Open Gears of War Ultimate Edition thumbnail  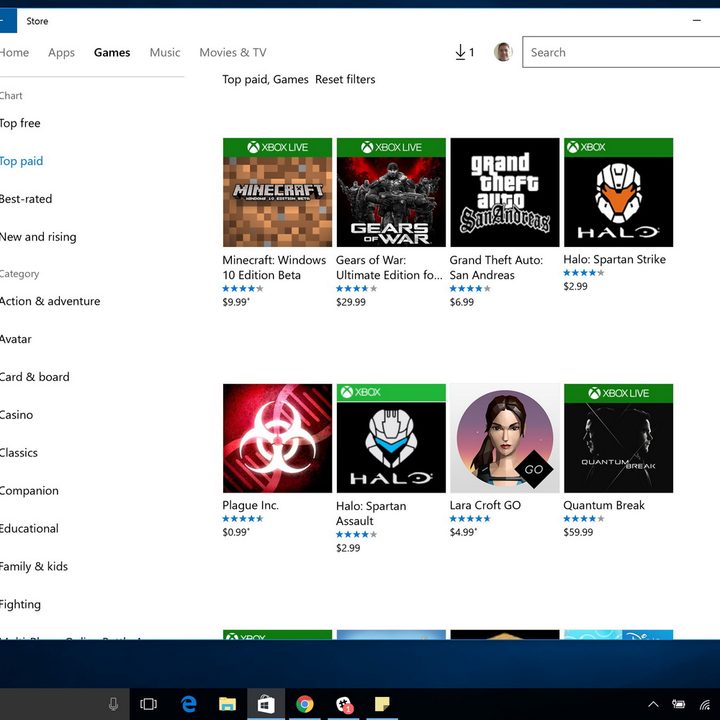[391, 192]
